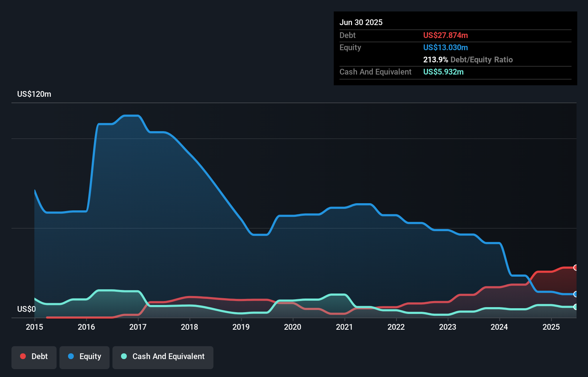Screen dimensions: 588x377
Task: Toggle the Debt series visibility
Action: tap(34, 357)
